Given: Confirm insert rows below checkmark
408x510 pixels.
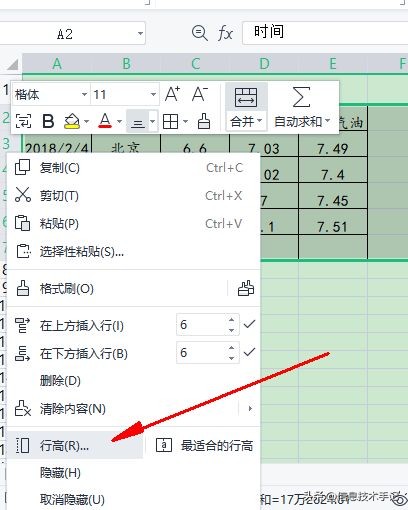Looking at the screenshot, I should click(249, 352).
